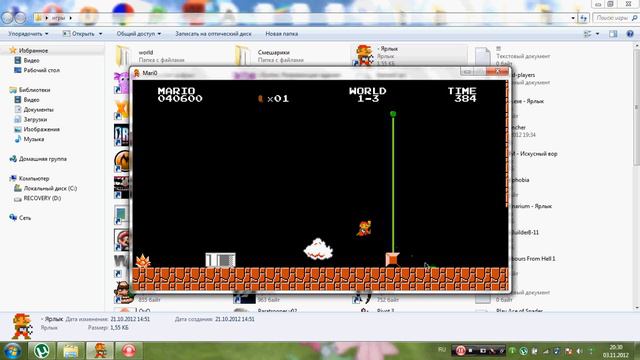Open the Загрузки library
This screenshot has width=640, height=360.
click(x=35, y=119)
